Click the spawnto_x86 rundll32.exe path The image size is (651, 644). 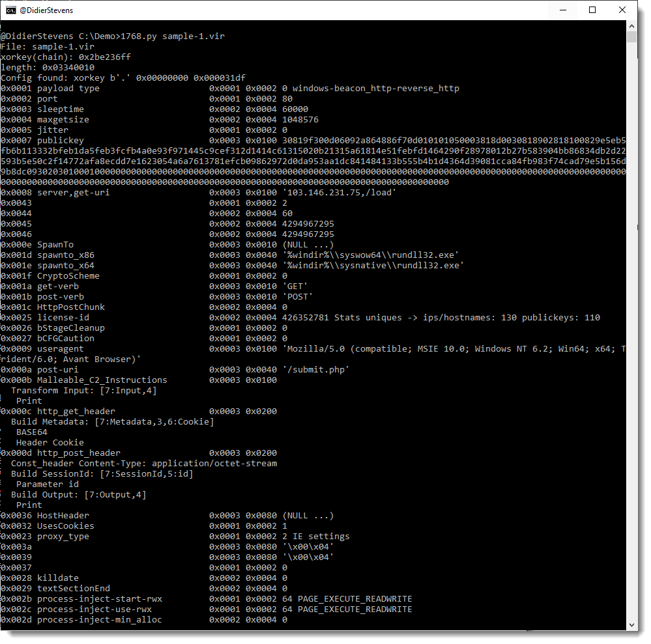pos(373,255)
